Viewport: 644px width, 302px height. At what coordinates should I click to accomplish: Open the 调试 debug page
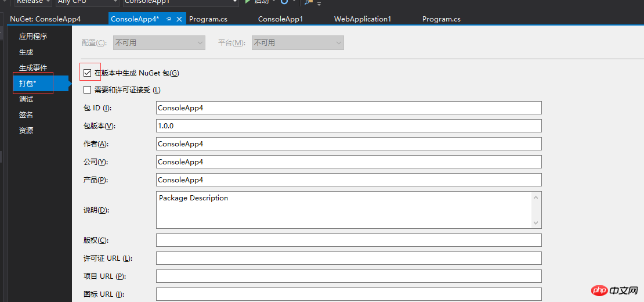point(26,99)
